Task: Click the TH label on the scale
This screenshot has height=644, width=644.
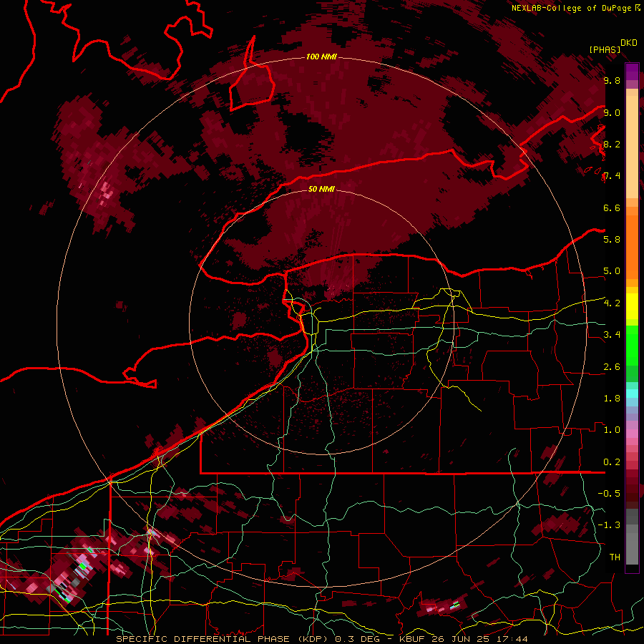Action: point(615,557)
